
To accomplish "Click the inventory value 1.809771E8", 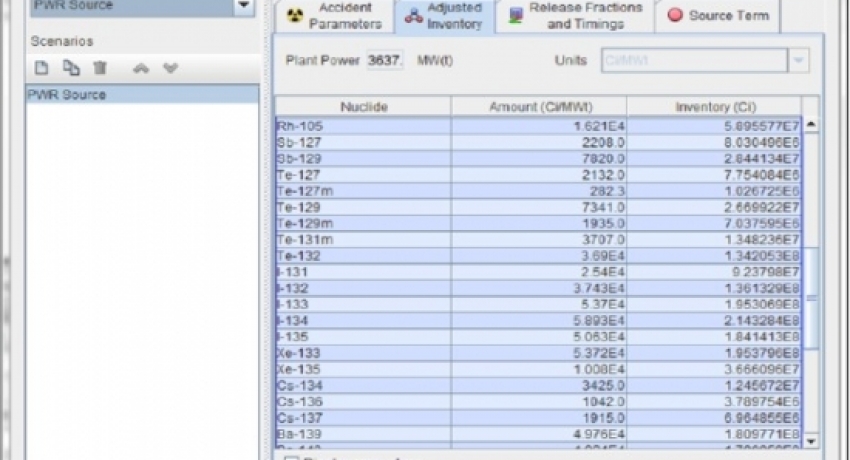I will point(762,435).
